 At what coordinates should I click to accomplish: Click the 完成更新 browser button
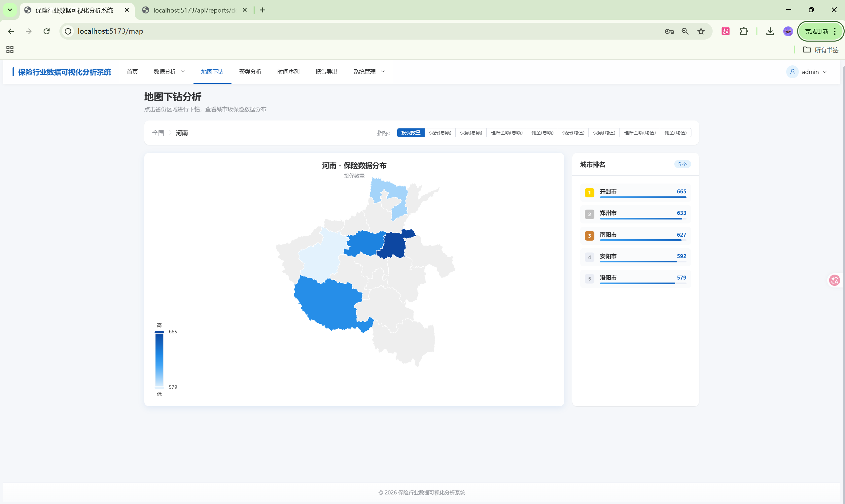[817, 31]
